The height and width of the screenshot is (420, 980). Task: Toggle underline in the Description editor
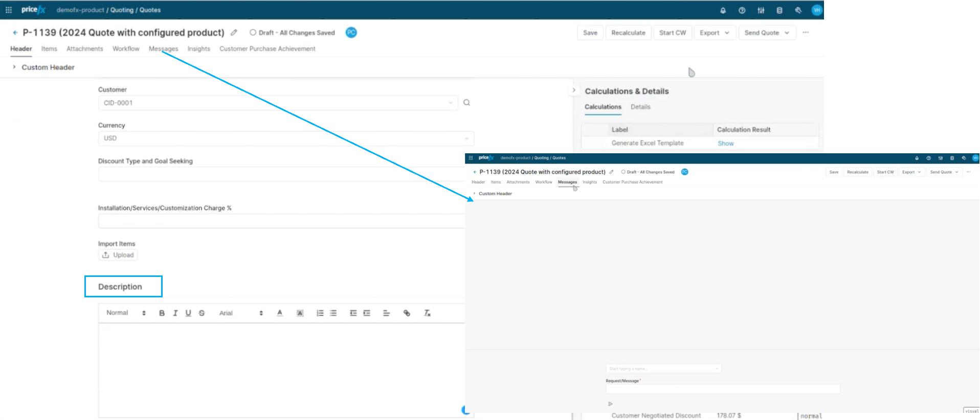188,313
